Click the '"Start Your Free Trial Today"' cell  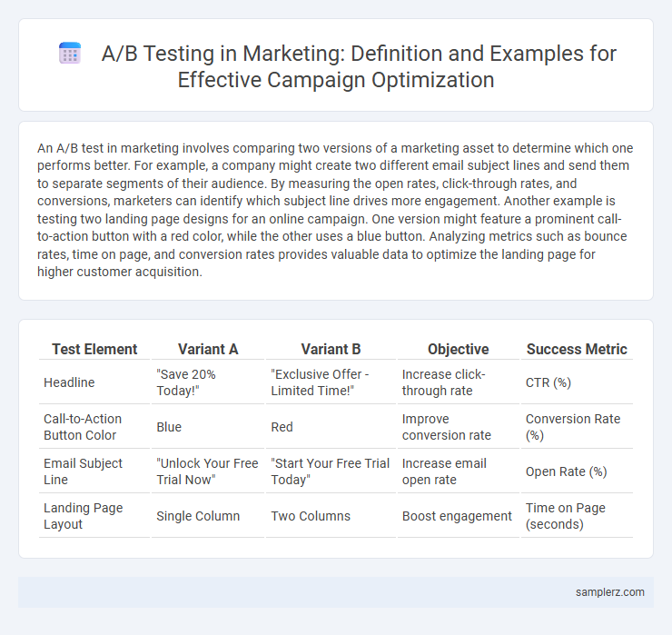coord(331,471)
